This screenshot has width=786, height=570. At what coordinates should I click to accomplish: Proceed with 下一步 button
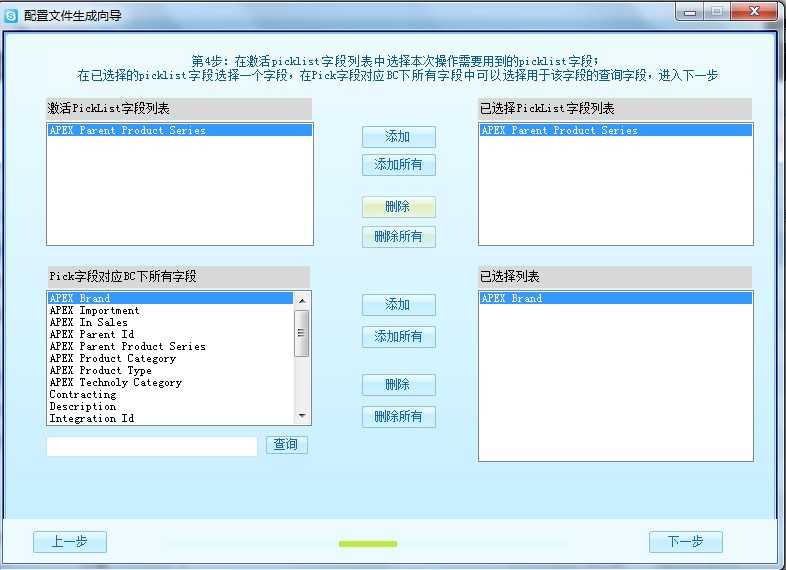click(686, 542)
